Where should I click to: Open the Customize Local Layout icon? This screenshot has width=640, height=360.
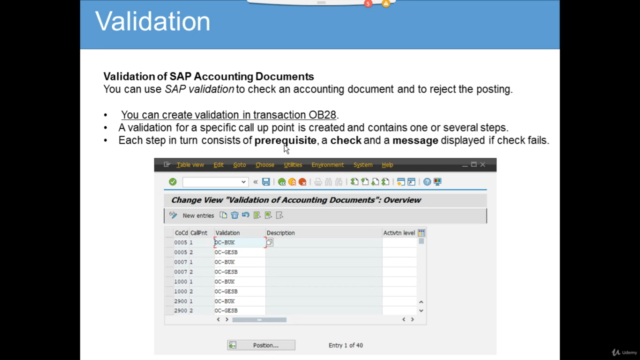pyautogui.click(x=437, y=182)
